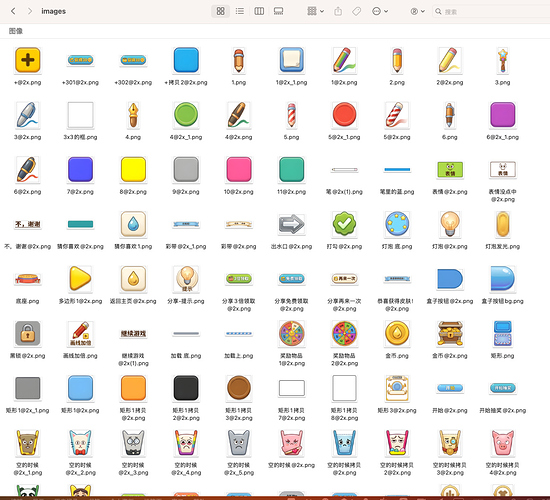Select the yellow play triangle image
Viewport: 550px width, 500px height.
[x=80, y=279]
